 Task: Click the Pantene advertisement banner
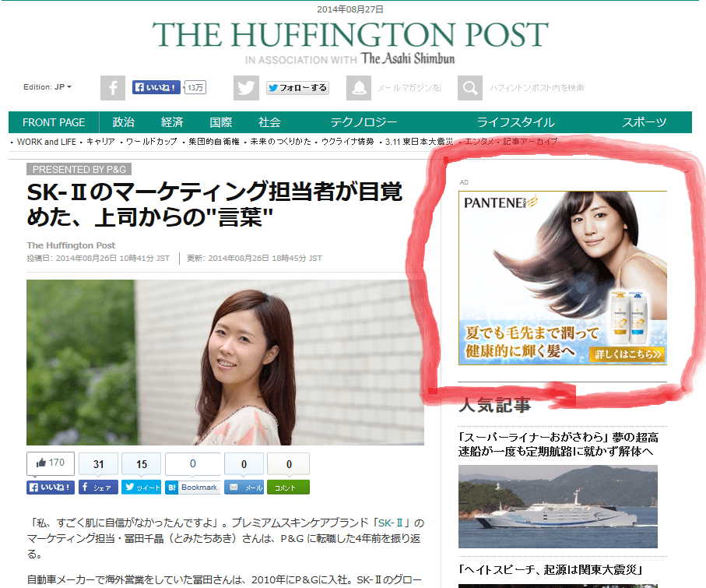point(563,278)
